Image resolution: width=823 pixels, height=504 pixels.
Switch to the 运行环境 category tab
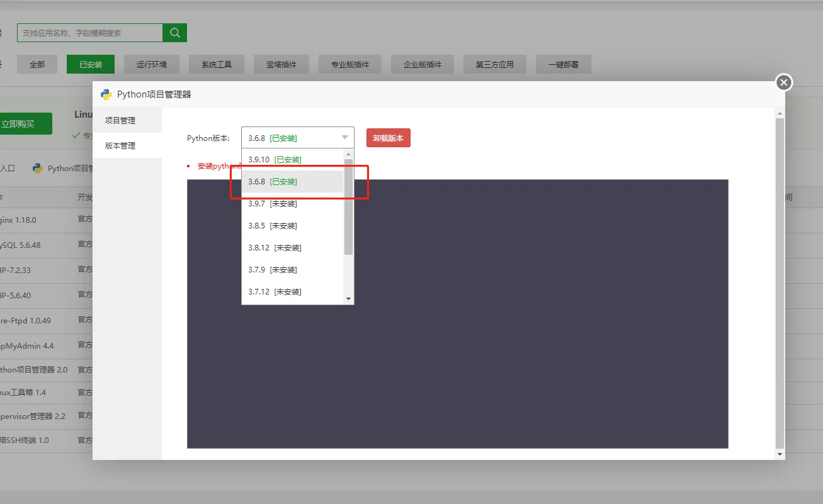tap(152, 64)
